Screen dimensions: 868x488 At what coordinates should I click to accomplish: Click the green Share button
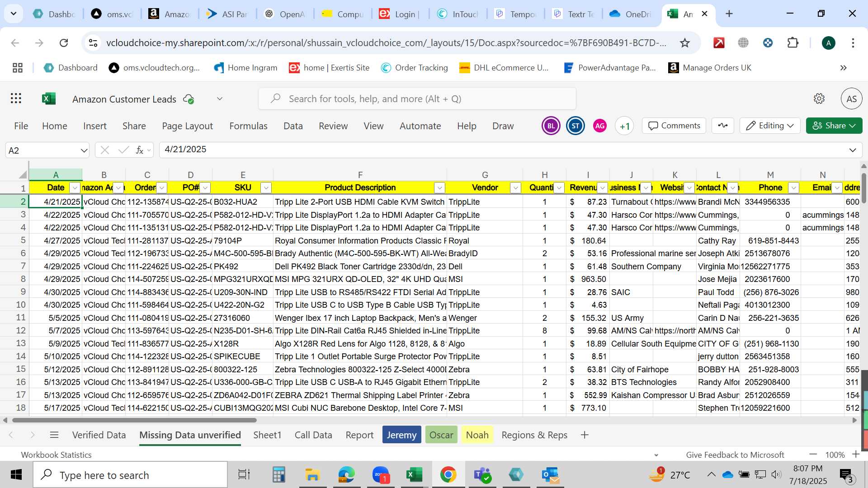(x=834, y=126)
